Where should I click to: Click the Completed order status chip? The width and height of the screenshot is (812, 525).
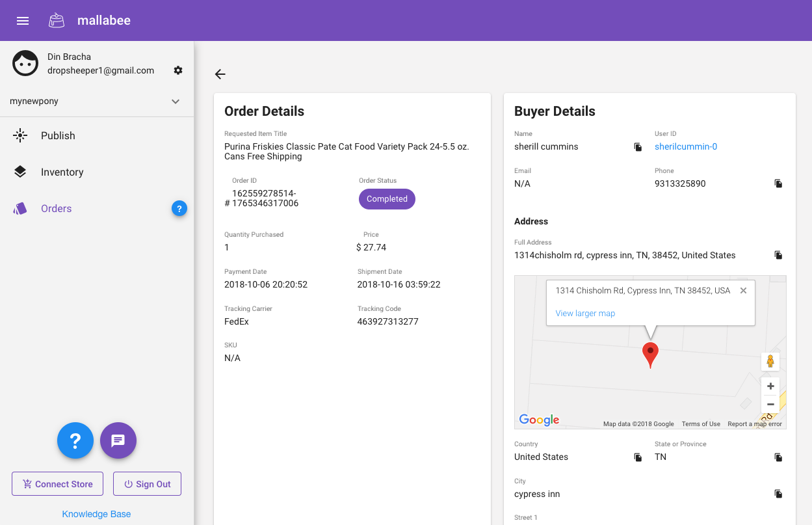click(387, 199)
